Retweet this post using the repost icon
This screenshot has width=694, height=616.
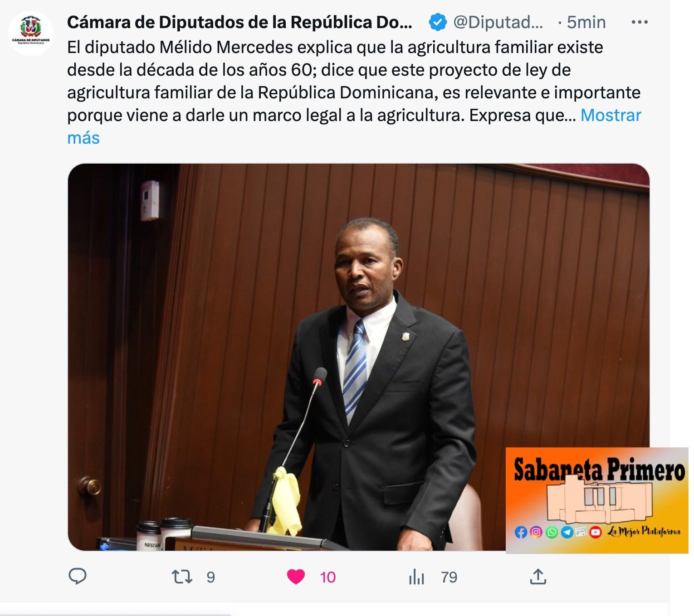point(182,577)
